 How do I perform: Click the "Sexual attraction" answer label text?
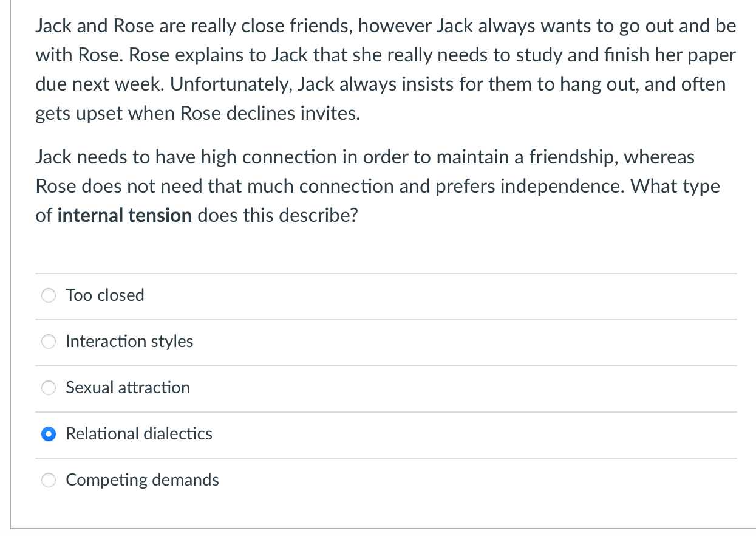pyautogui.click(x=128, y=388)
